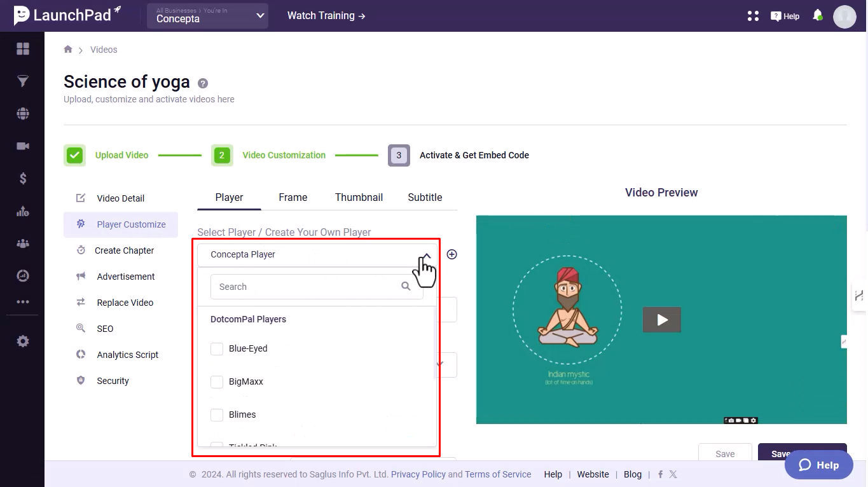
Task: Open the funnel icon in sidebar
Action: pos(23,81)
